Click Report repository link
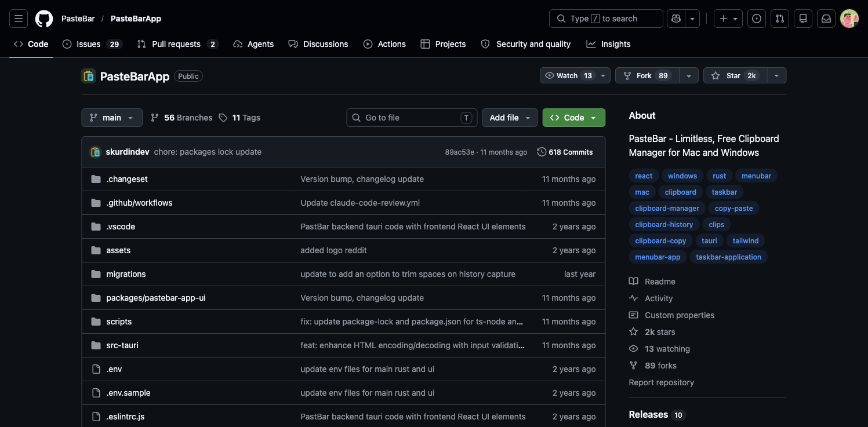This screenshot has height=427, width=868. (x=661, y=382)
